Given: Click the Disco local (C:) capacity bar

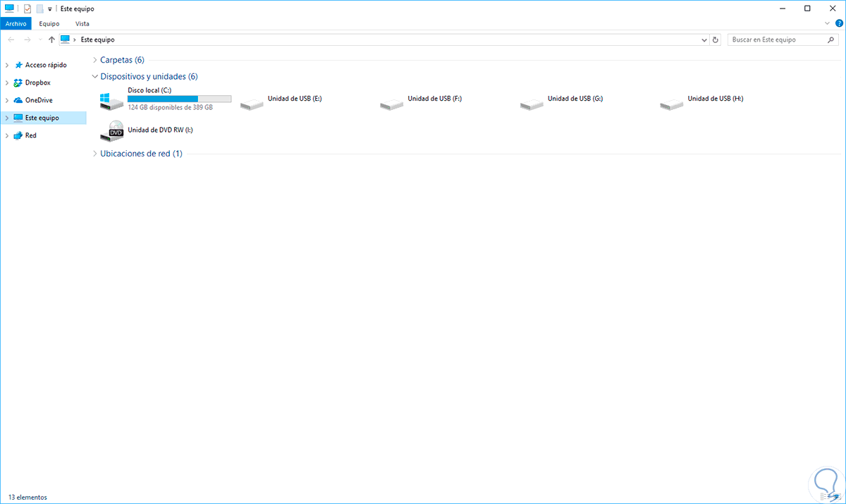Looking at the screenshot, I should coord(179,99).
